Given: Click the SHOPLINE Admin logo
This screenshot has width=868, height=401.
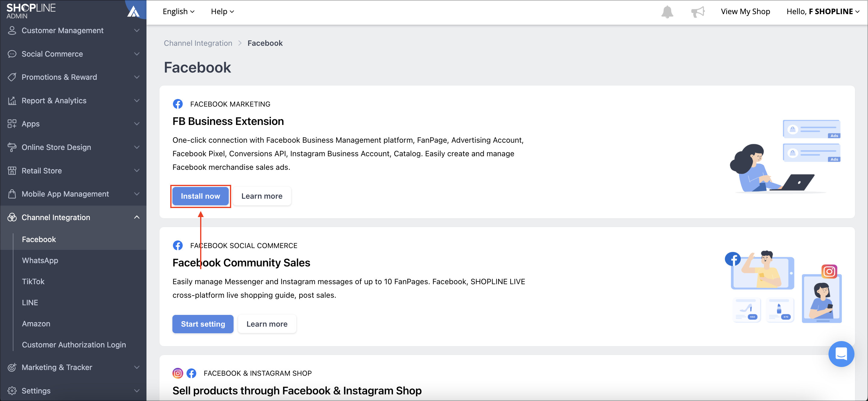Looking at the screenshot, I should point(31,11).
